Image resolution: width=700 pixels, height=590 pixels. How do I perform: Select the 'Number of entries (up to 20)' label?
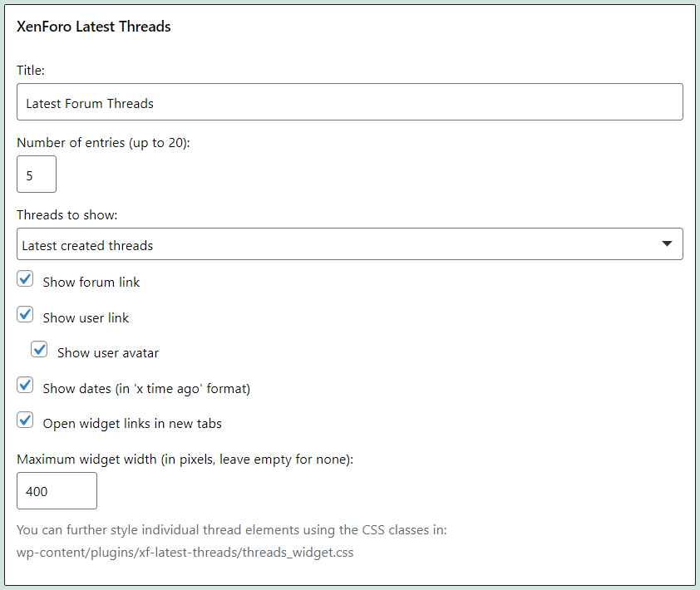pyautogui.click(x=103, y=142)
